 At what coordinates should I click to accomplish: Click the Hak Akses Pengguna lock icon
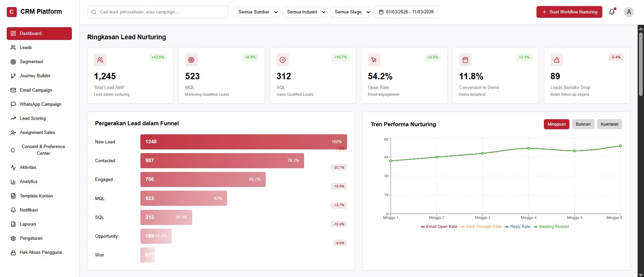click(x=13, y=252)
